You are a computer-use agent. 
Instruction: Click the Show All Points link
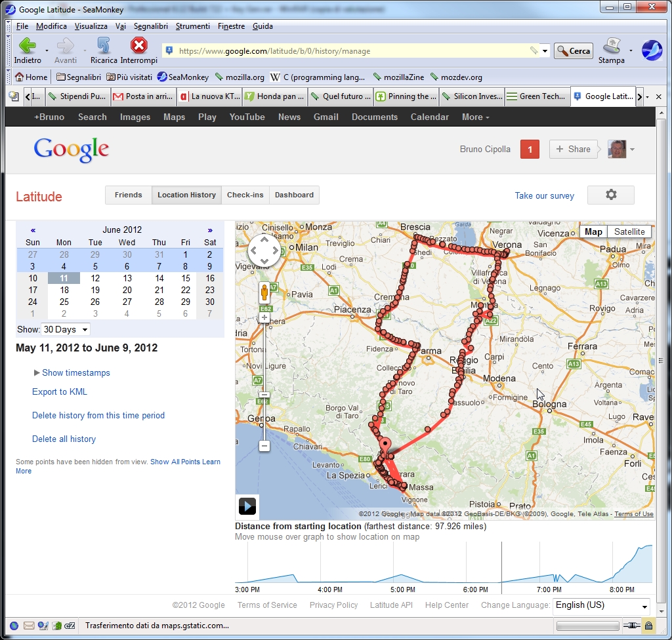click(175, 462)
